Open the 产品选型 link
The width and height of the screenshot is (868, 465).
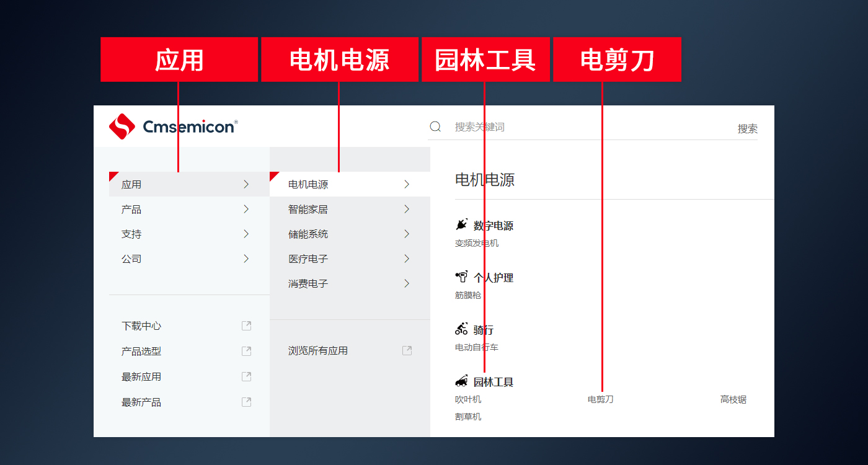click(141, 351)
